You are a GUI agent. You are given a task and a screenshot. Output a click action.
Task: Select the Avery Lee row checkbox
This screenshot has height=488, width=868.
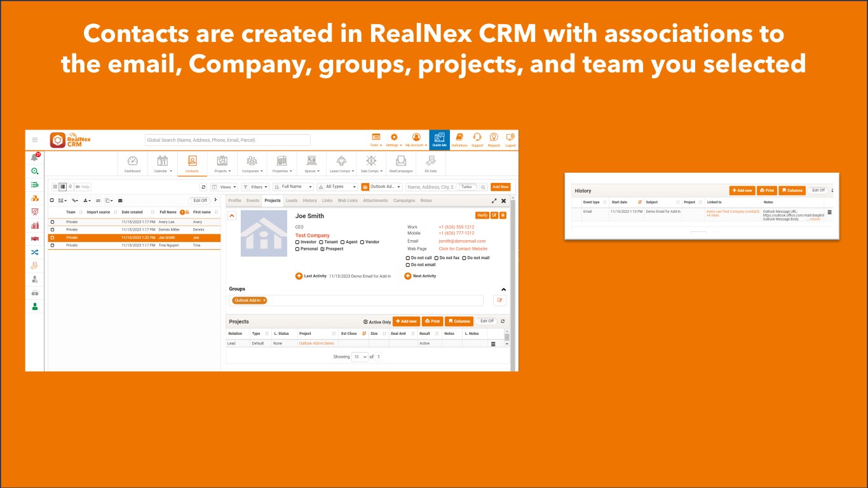tap(53, 222)
